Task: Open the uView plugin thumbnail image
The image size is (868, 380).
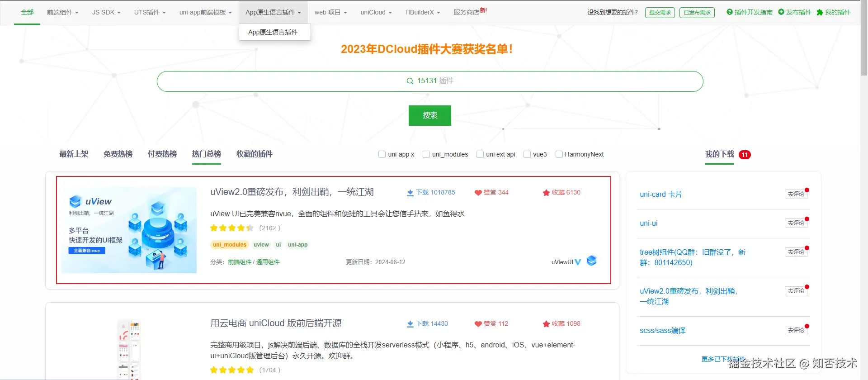Action: (x=129, y=230)
